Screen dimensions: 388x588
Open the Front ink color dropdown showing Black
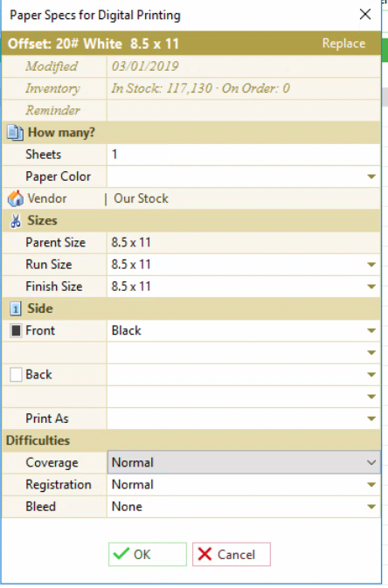click(x=244, y=330)
